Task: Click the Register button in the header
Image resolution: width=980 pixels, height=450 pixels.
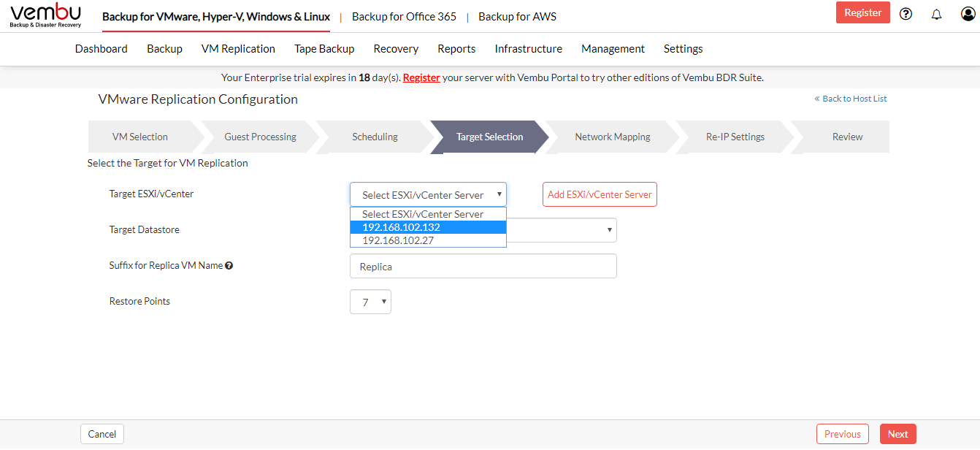Action: (x=863, y=12)
